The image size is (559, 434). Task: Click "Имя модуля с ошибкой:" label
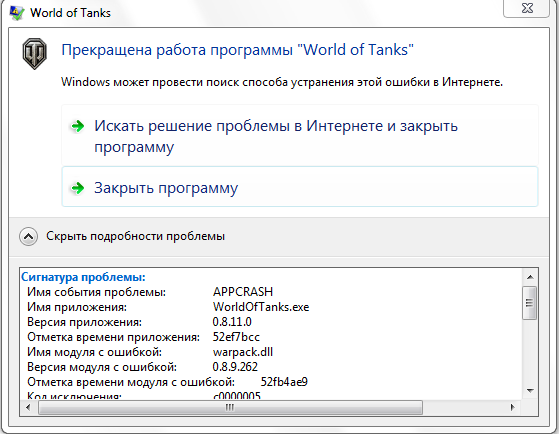pyautogui.click(x=94, y=352)
